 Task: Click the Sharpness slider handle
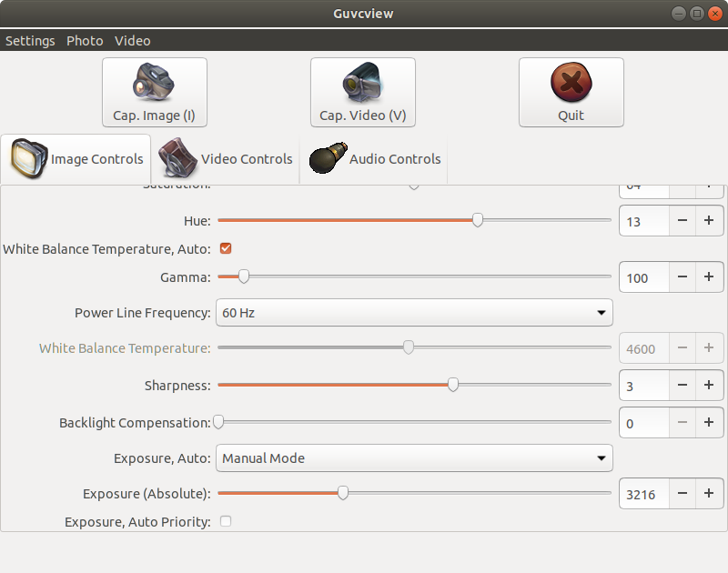coord(452,385)
